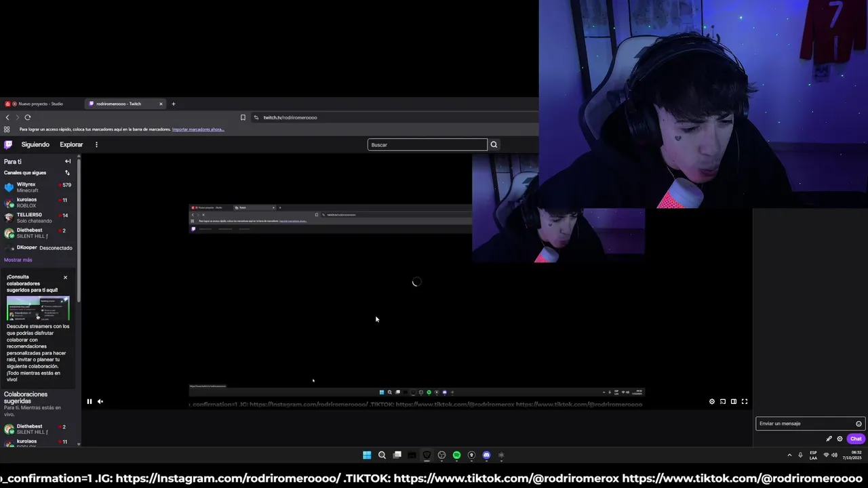The width and height of the screenshot is (868, 488).
Task: Toggle the mute speaker icon in the player
Action: [x=100, y=401]
